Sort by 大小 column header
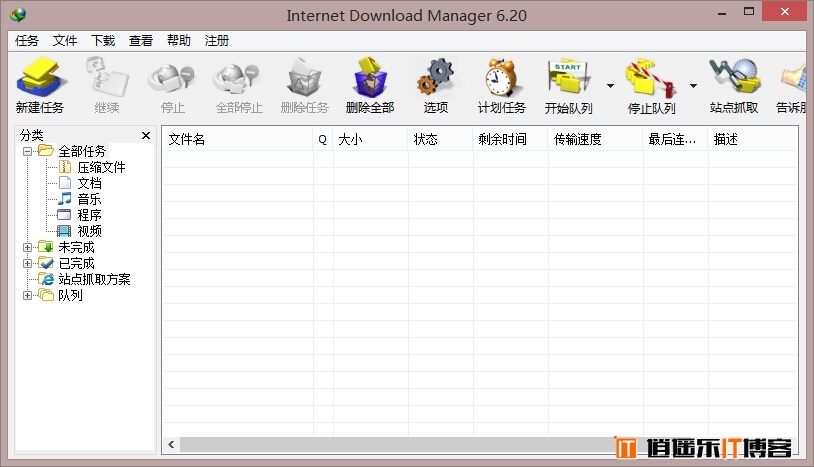This screenshot has height=467, width=814. point(370,139)
